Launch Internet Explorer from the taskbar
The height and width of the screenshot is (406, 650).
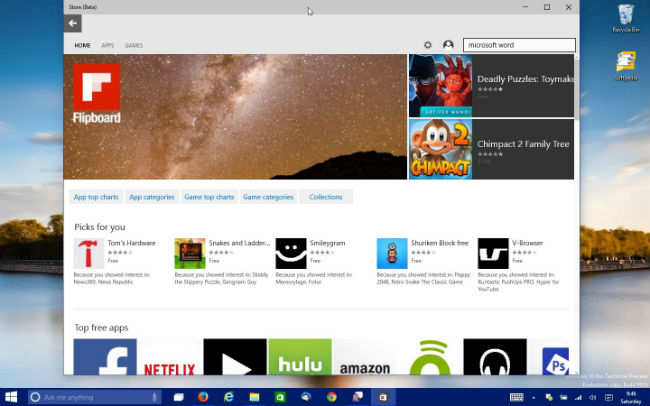tap(228, 397)
